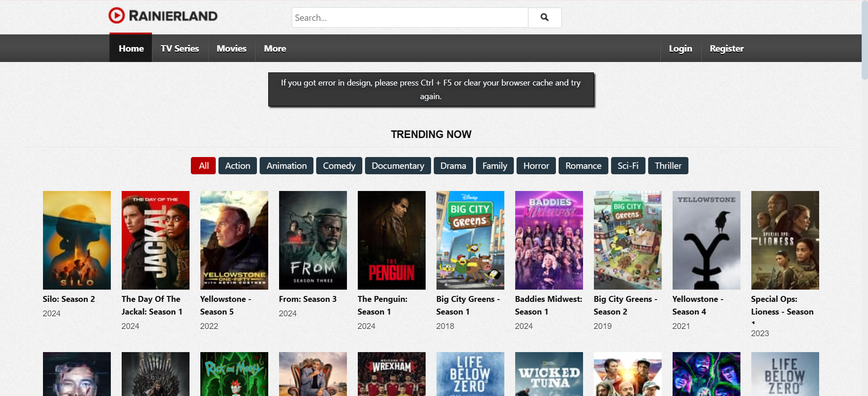Open the Baddies Midwest poster
This screenshot has width=868, height=396.
coord(549,240)
